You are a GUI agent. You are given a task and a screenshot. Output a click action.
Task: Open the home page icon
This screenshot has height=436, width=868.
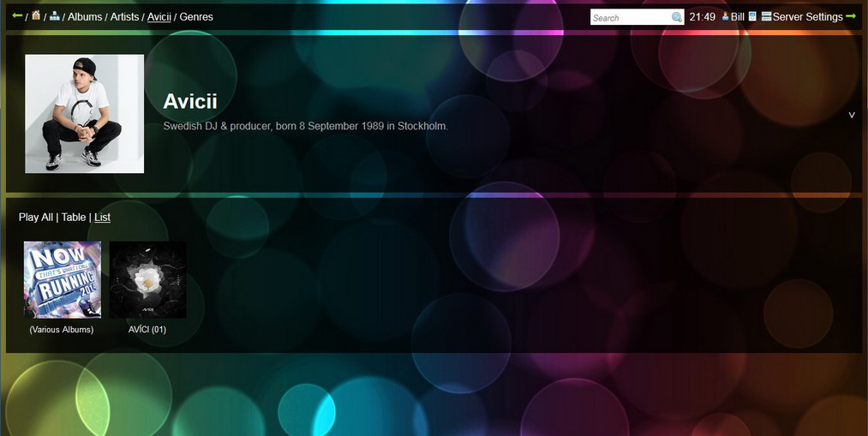[36, 15]
